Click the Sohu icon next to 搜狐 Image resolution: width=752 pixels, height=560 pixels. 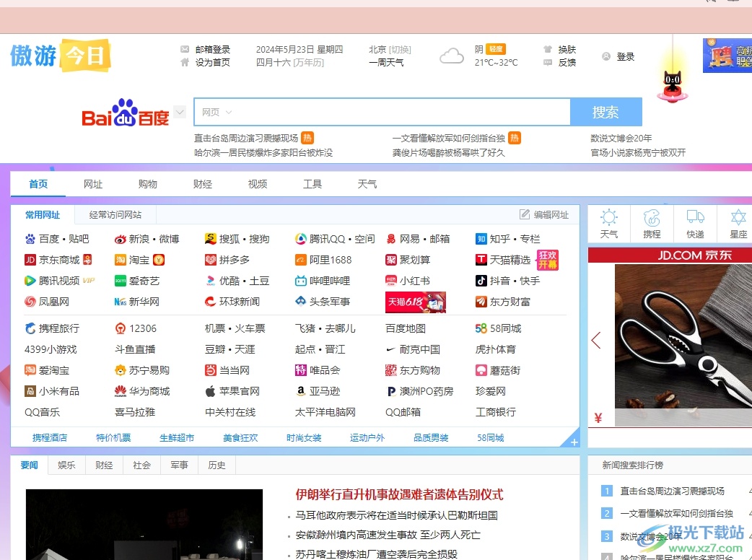(x=210, y=238)
